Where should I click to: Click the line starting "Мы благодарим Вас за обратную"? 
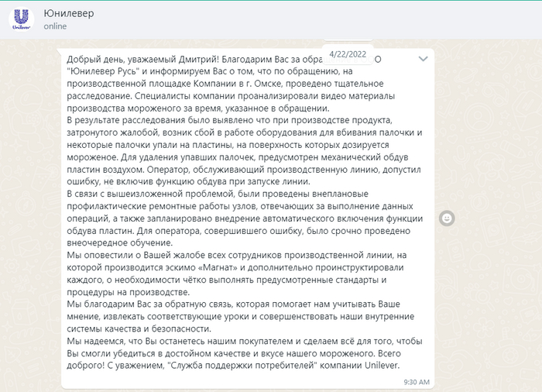coord(233,304)
